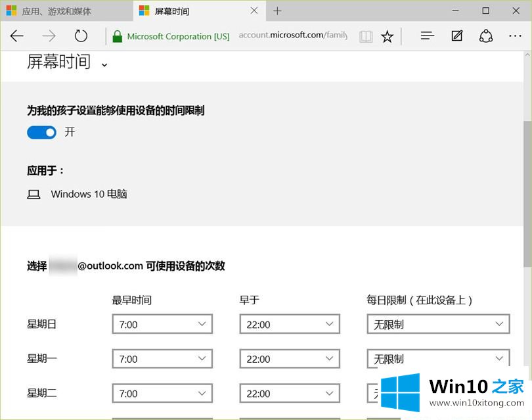Open 星期日 daily limit 无限制 dropdown
The width and height of the screenshot is (532, 420).
coord(438,324)
